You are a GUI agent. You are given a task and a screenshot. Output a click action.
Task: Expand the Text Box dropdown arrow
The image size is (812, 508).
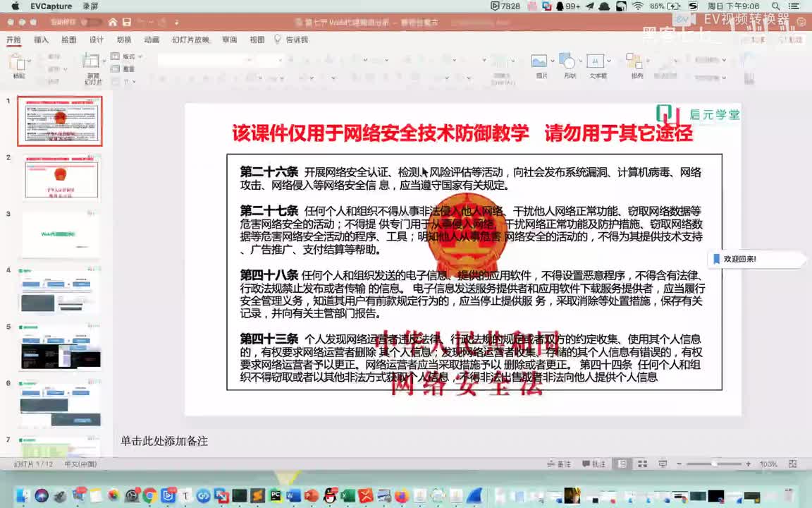(x=608, y=61)
